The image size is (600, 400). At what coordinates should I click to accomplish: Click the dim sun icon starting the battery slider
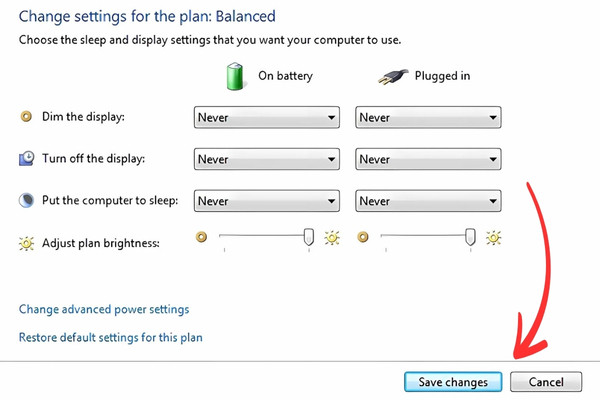click(201, 238)
